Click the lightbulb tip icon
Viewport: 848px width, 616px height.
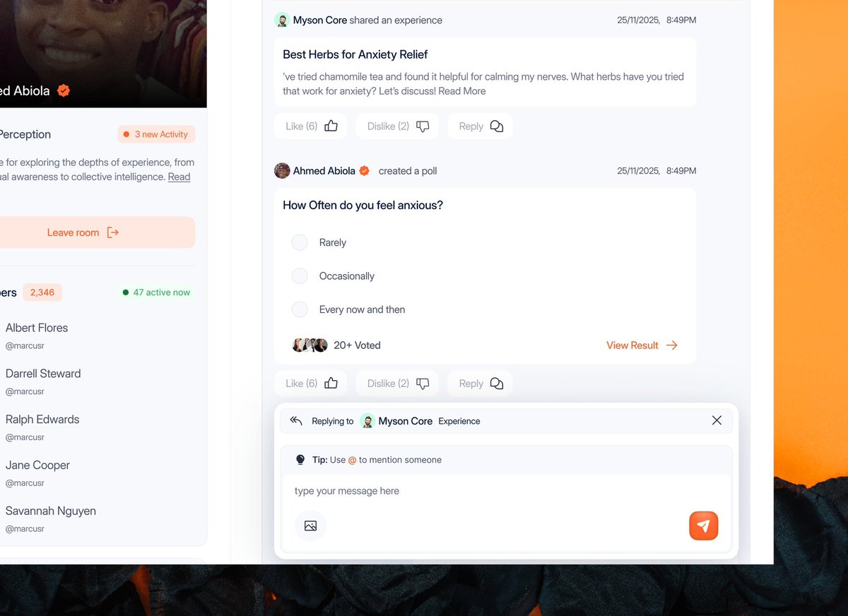(300, 460)
